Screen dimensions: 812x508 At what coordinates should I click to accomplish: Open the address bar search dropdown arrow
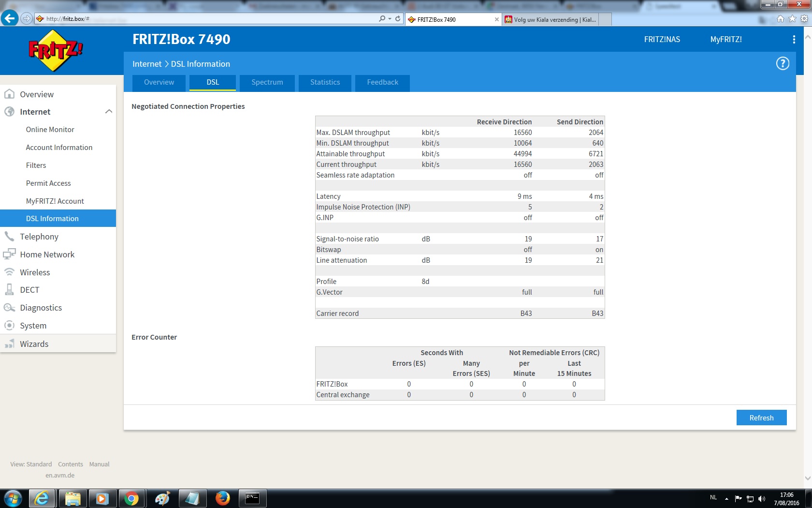(x=390, y=19)
